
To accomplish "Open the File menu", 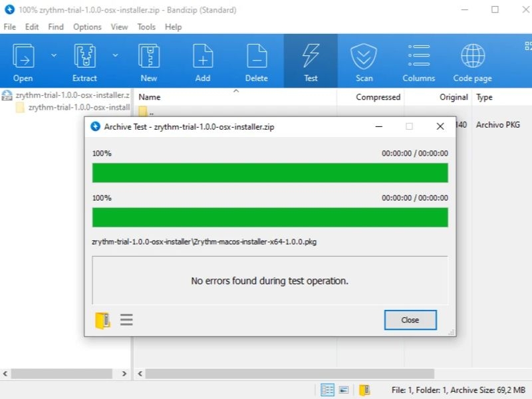I will (10, 27).
